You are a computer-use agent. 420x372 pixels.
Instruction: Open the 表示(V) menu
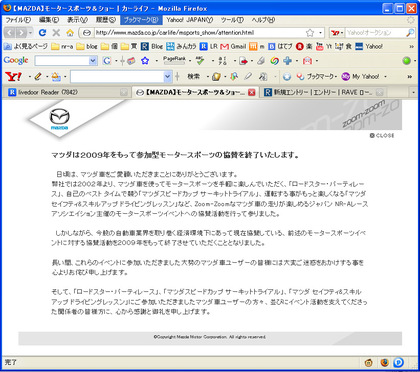pyautogui.click(x=77, y=20)
